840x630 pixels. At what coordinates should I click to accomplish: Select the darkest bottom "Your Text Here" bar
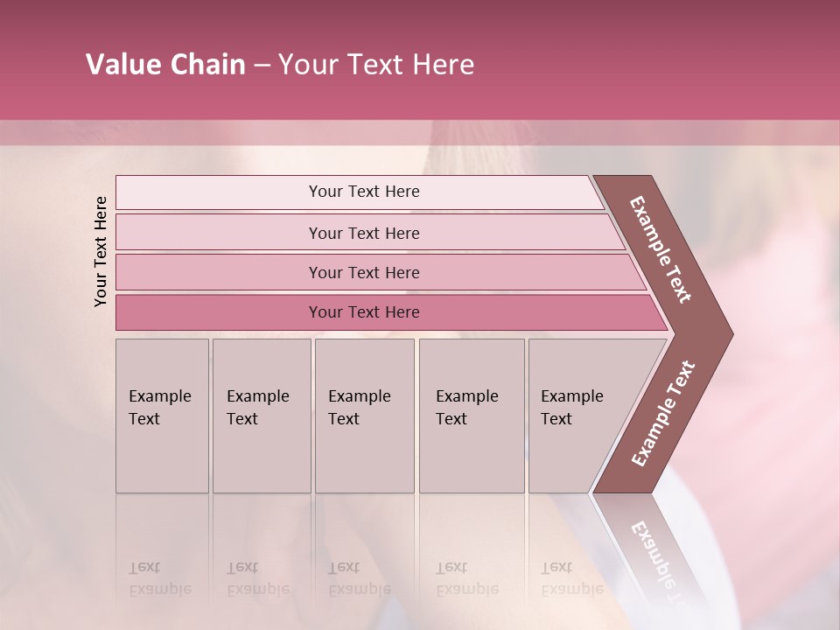coord(364,312)
